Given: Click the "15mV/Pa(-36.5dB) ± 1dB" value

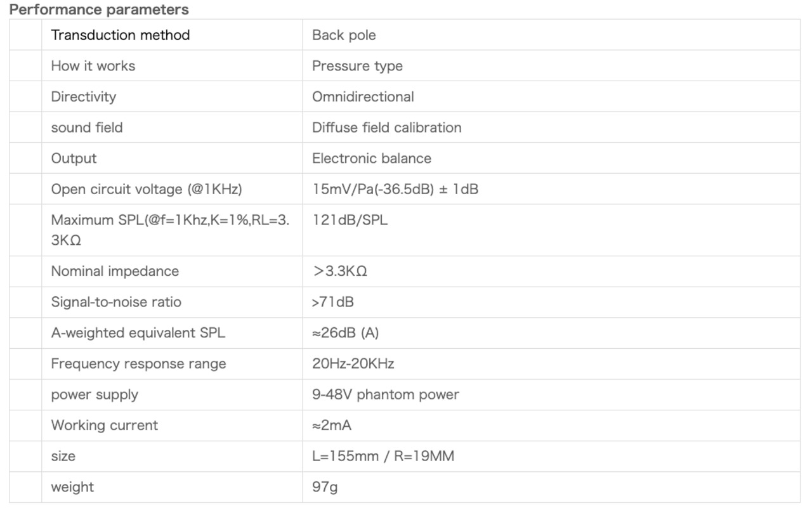Looking at the screenshot, I should 395,189.
